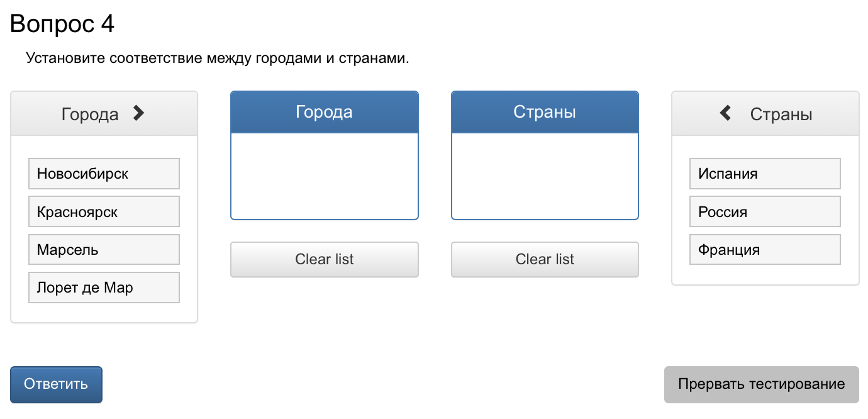Screen dimensions: 868x419
Task: Select the Лорет де Мар item
Action: point(104,288)
